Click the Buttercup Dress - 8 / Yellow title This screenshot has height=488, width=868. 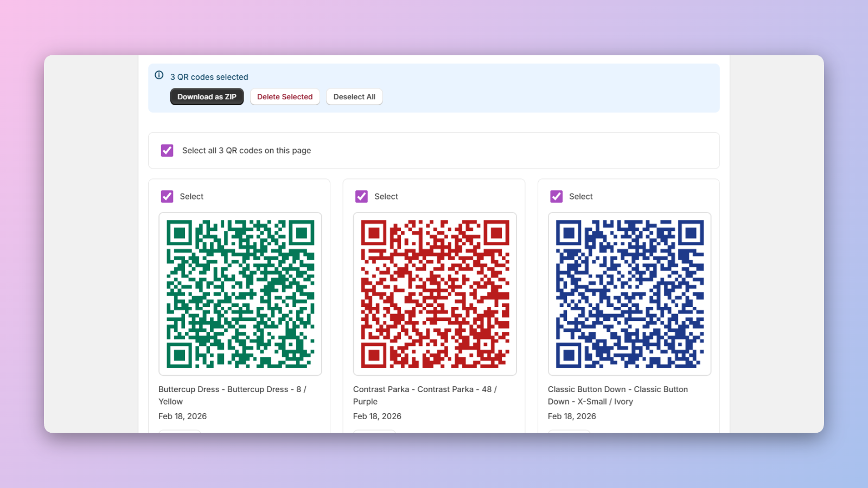(x=232, y=395)
